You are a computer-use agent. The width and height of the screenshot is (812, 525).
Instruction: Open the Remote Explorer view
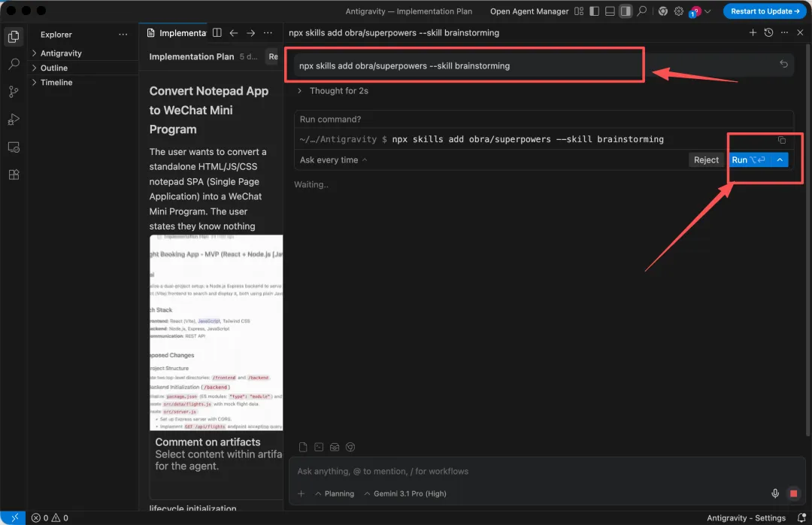14,147
